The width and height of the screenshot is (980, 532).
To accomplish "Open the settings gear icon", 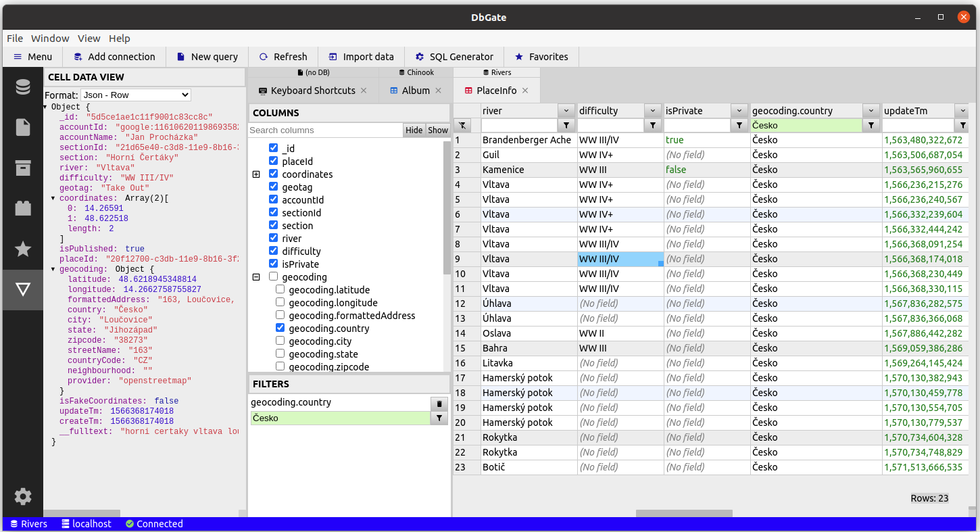I will coord(23,497).
